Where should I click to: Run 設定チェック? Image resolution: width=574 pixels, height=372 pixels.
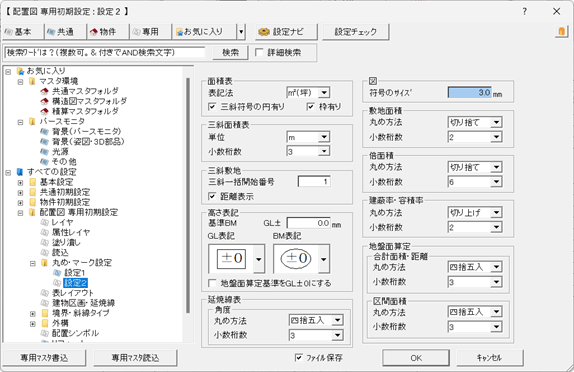(x=355, y=32)
